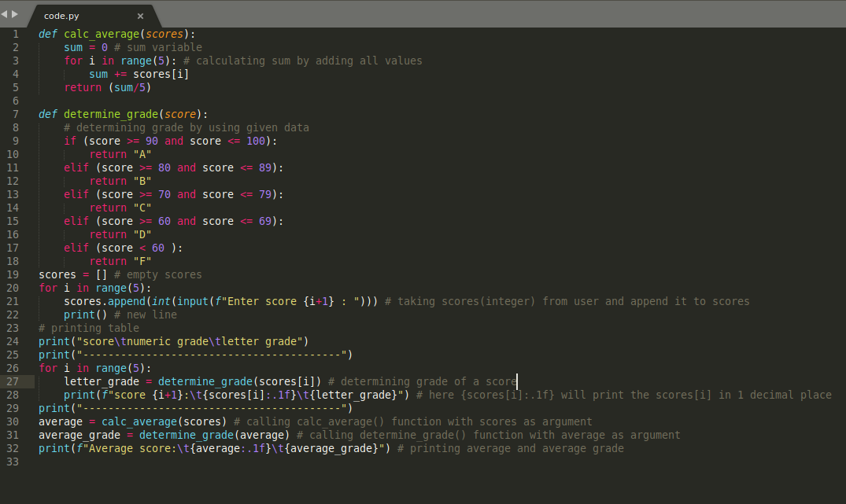Close the code.py tab
Screen dimensions: 846x504
click(x=140, y=15)
